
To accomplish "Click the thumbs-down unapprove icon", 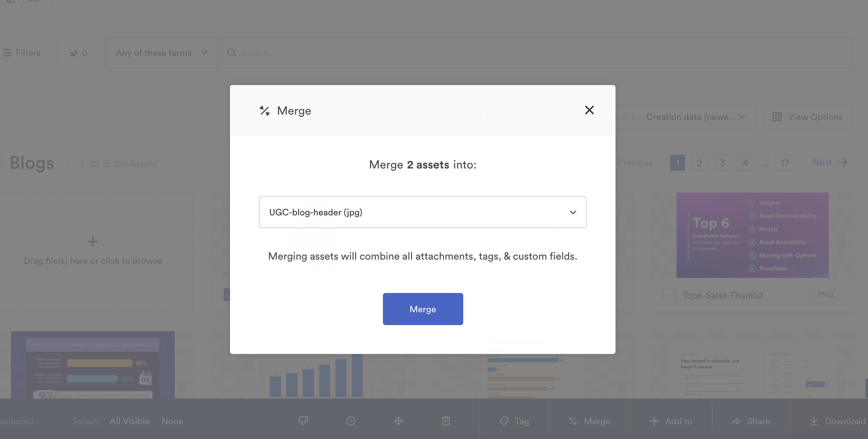I will tap(303, 421).
